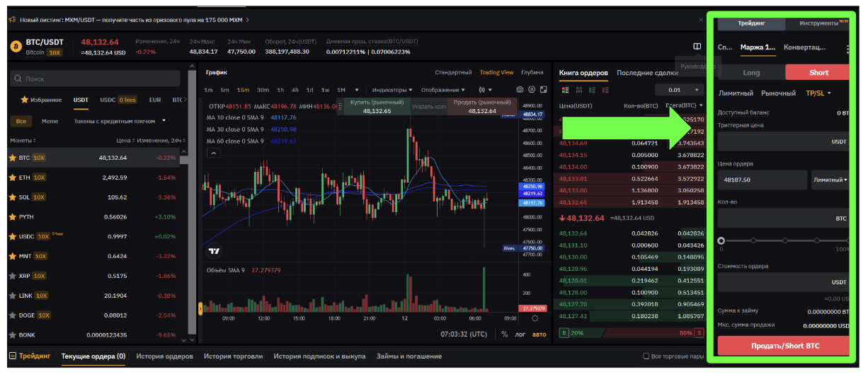Select the third order book layout icon

point(592,90)
